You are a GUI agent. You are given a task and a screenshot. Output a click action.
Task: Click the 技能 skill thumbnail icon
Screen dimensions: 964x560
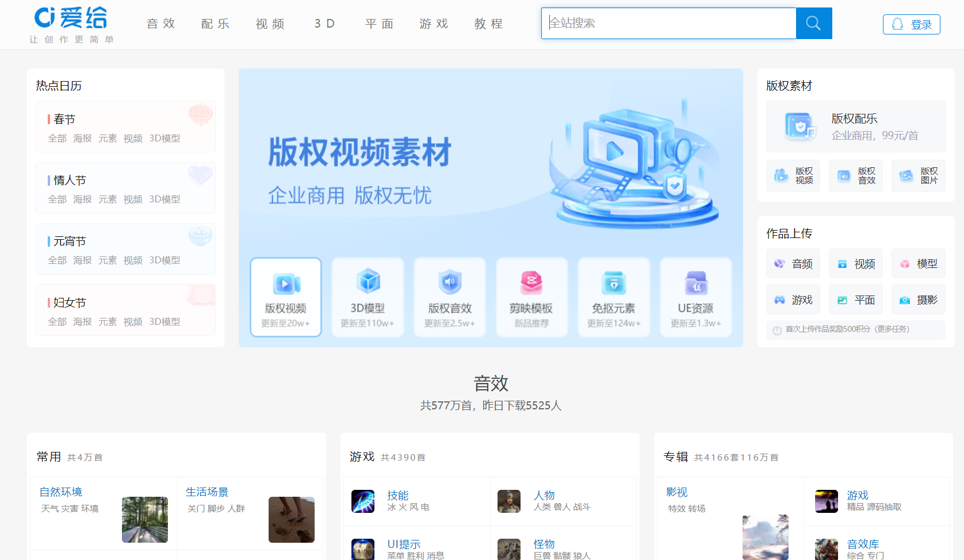tap(363, 501)
